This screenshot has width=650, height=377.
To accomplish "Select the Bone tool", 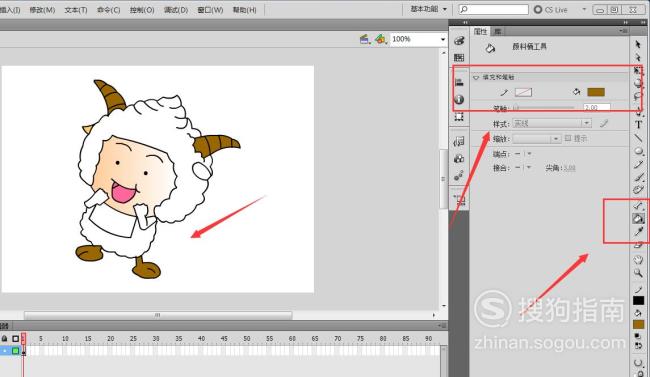I will pos(638,205).
